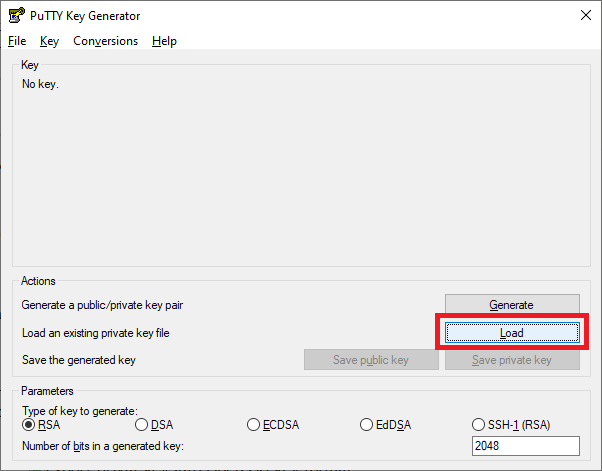Select the SSH-1 (RSA) key type
The height and width of the screenshot is (471, 602).
tap(511, 425)
